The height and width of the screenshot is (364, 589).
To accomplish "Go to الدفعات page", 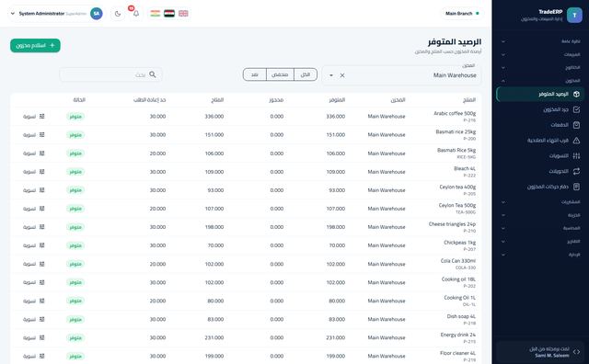I will [540, 125].
